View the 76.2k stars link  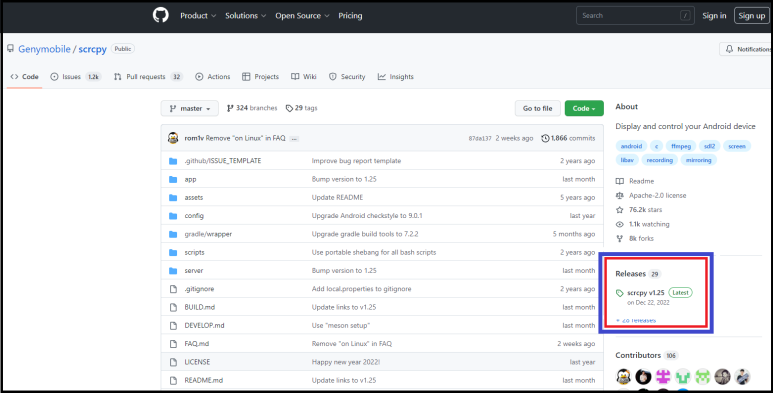[639, 210]
